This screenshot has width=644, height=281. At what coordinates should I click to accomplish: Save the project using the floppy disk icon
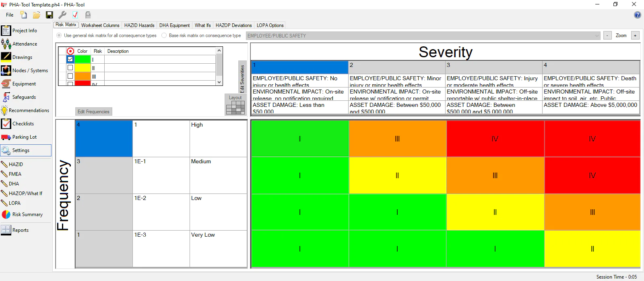(x=50, y=15)
